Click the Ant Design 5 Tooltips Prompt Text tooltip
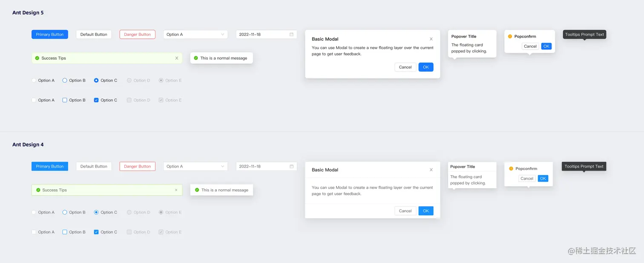Screen dimensions: 644x263 click(x=584, y=35)
